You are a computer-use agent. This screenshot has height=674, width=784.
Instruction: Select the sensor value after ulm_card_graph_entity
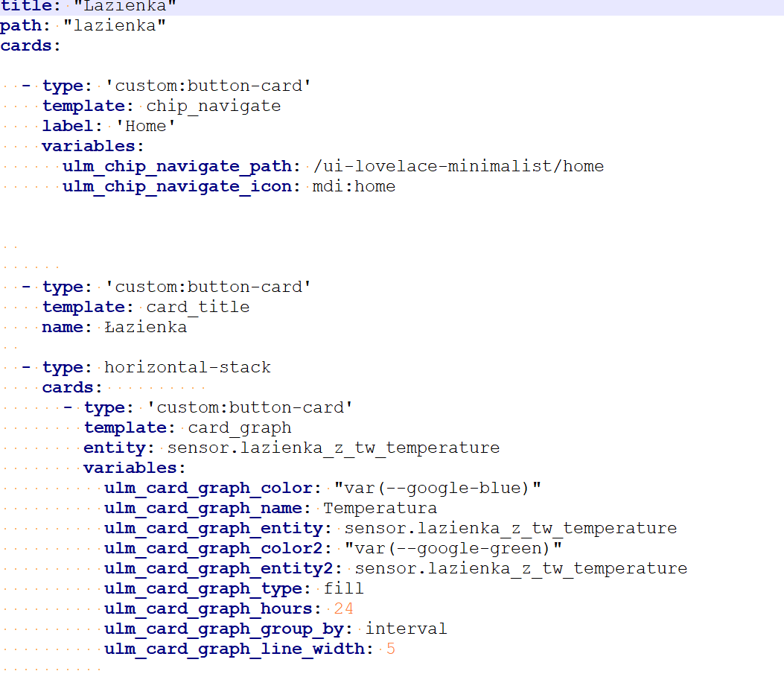pyautogui.click(x=511, y=529)
